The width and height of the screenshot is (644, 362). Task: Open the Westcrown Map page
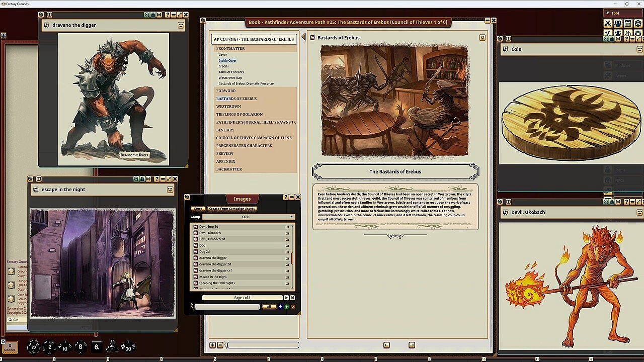(230, 78)
